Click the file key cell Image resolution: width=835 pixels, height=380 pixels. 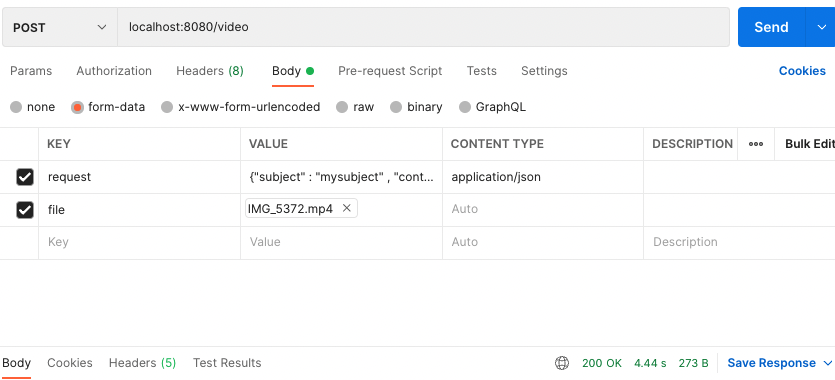tap(140, 210)
